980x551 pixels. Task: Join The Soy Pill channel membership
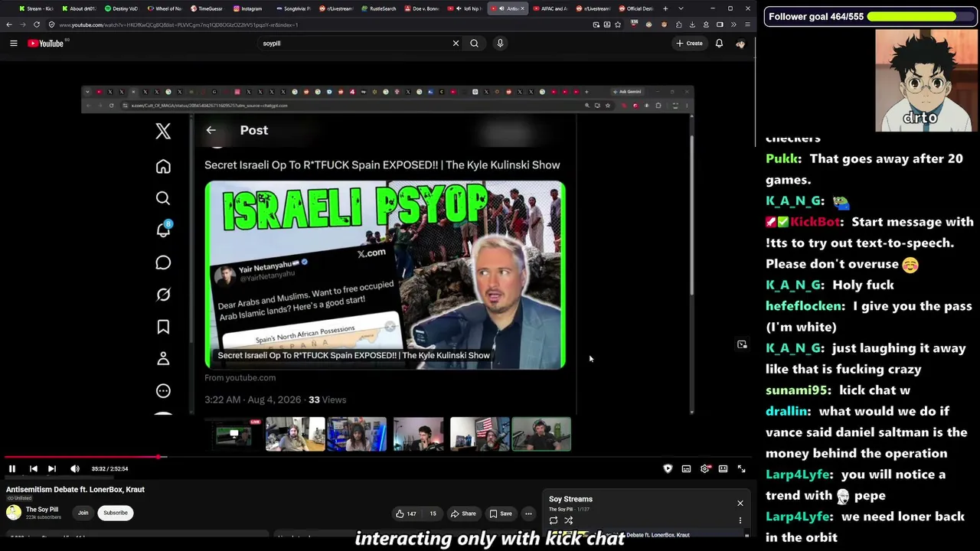point(83,513)
